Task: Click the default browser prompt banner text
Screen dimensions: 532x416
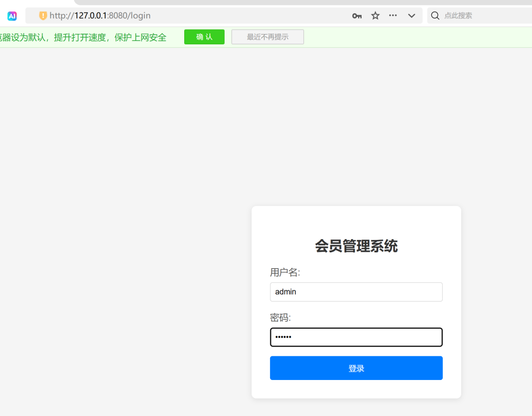Action: tap(83, 37)
